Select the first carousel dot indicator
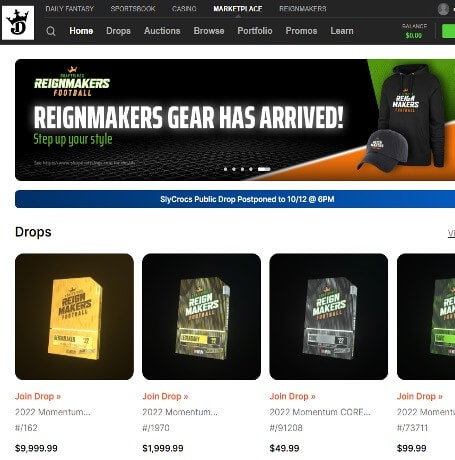Image resolution: width=455 pixels, height=460 pixels. (225, 169)
